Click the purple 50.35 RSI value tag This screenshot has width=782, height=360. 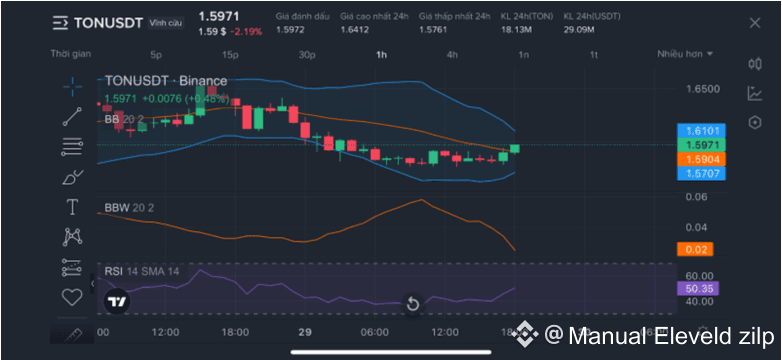[698, 288]
